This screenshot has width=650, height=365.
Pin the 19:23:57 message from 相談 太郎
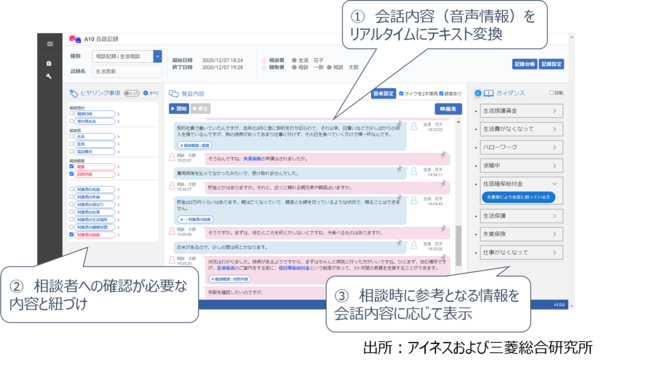pos(443,155)
